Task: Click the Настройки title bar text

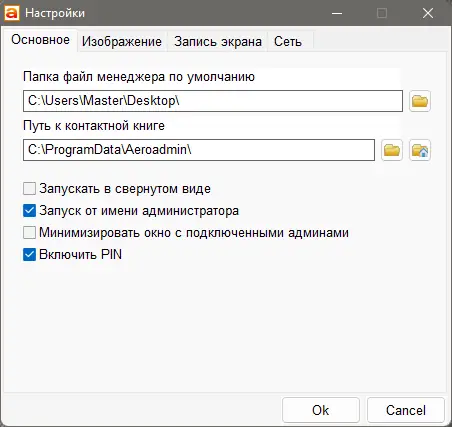Action: 55,13
